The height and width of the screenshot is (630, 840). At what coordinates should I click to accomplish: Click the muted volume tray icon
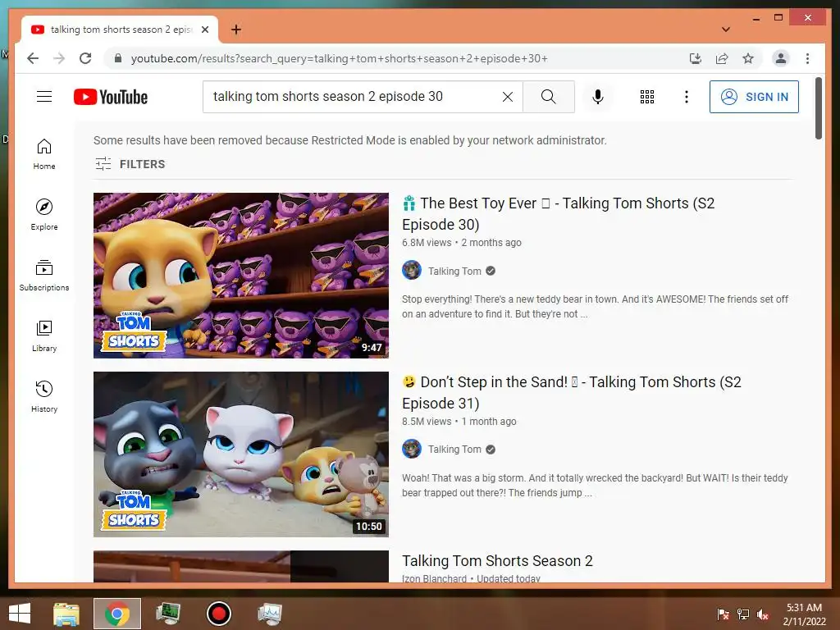pos(762,614)
